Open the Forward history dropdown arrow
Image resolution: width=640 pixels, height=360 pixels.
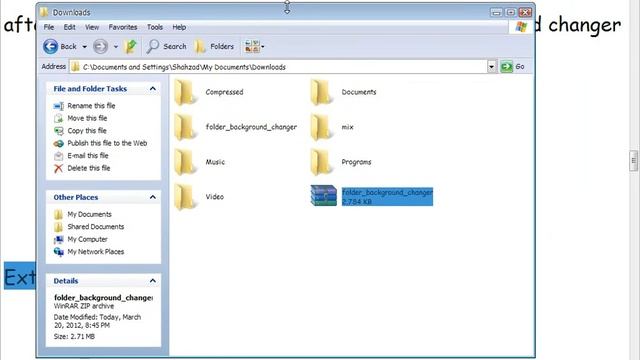click(116, 47)
